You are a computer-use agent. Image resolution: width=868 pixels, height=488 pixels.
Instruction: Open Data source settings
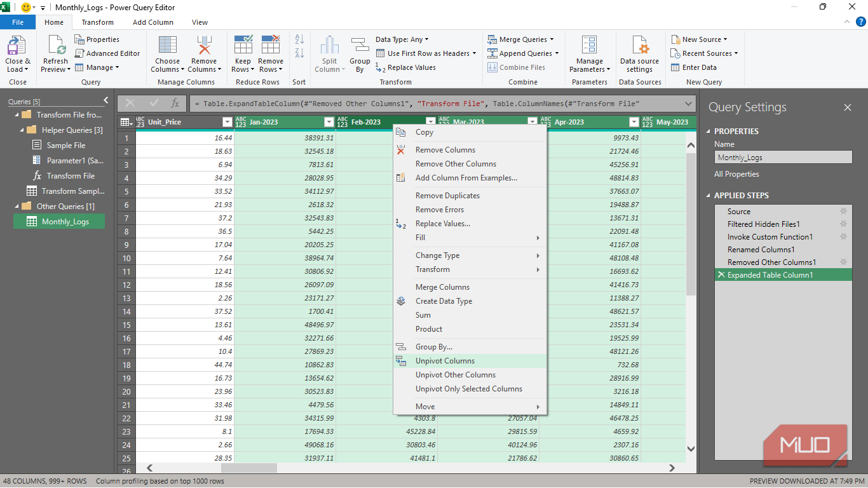point(639,53)
